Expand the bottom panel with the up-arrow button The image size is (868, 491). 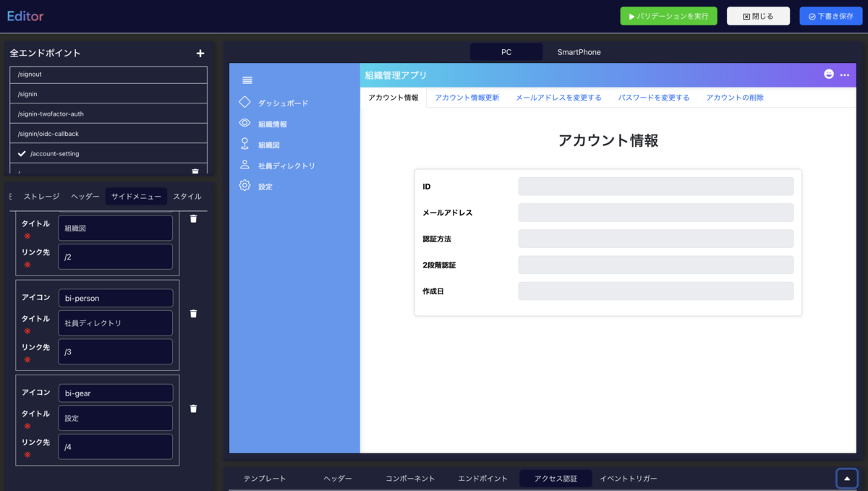(847, 479)
